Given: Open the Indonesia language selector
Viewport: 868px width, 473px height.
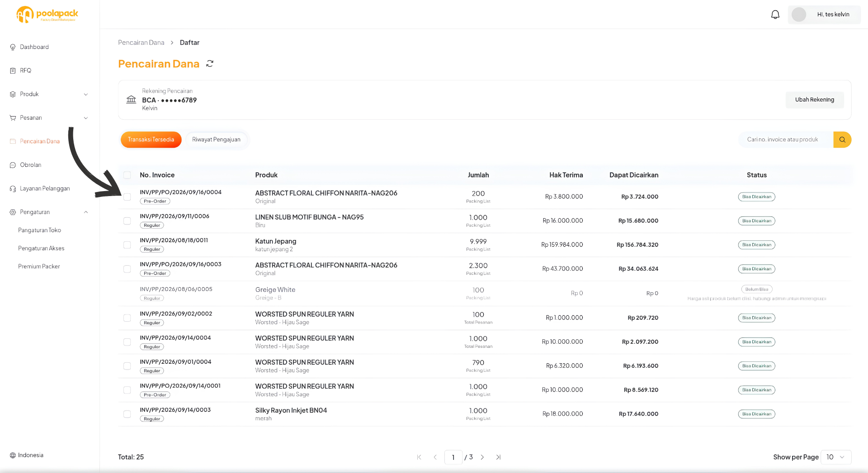Looking at the screenshot, I should [x=27, y=455].
